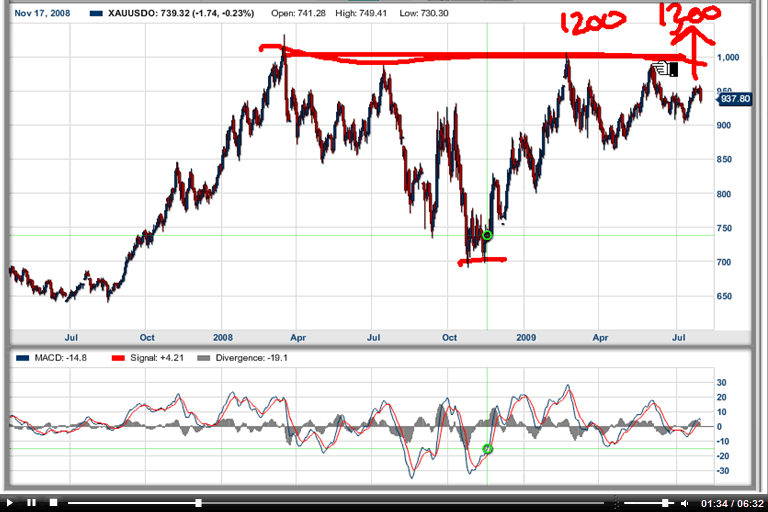Click the -30 label on the MACD axis
Image resolution: width=768 pixels, height=512 pixels.
coord(721,471)
